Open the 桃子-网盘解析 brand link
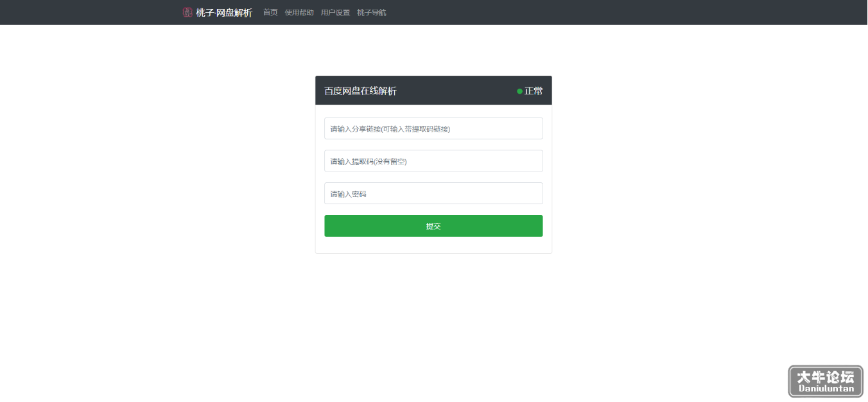Image resolution: width=868 pixels, height=402 pixels. pos(224,13)
